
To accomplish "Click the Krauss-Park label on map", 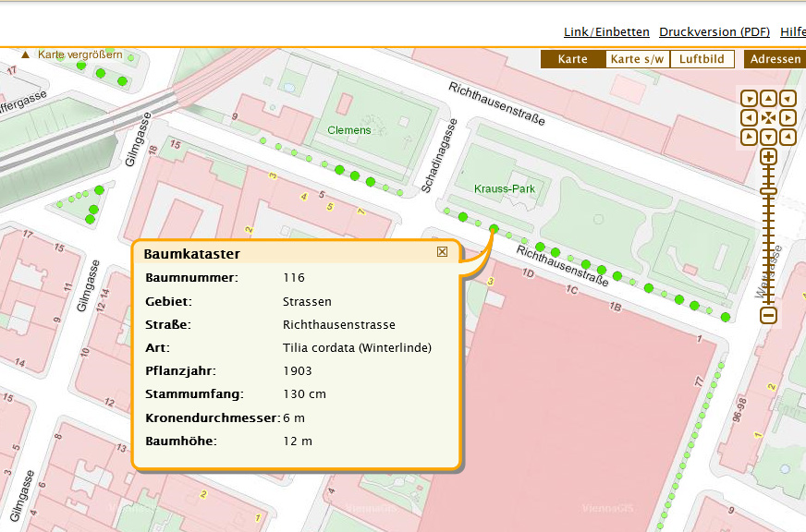I will point(505,189).
